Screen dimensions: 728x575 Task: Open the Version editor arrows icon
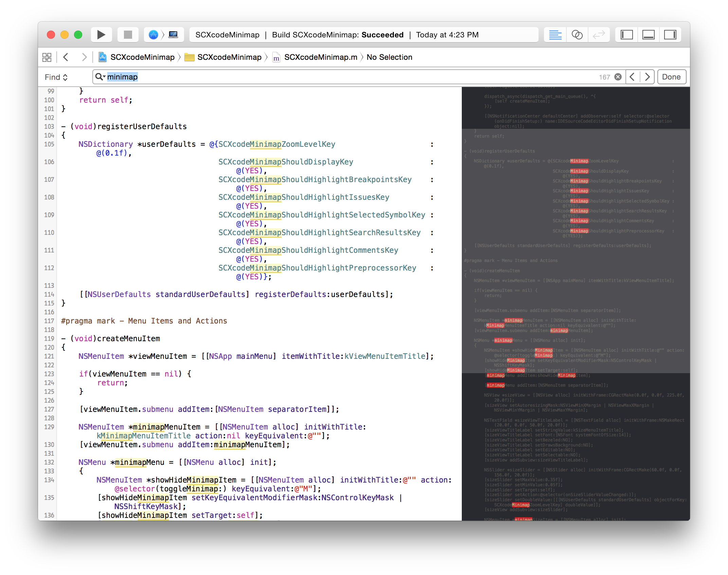(599, 35)
